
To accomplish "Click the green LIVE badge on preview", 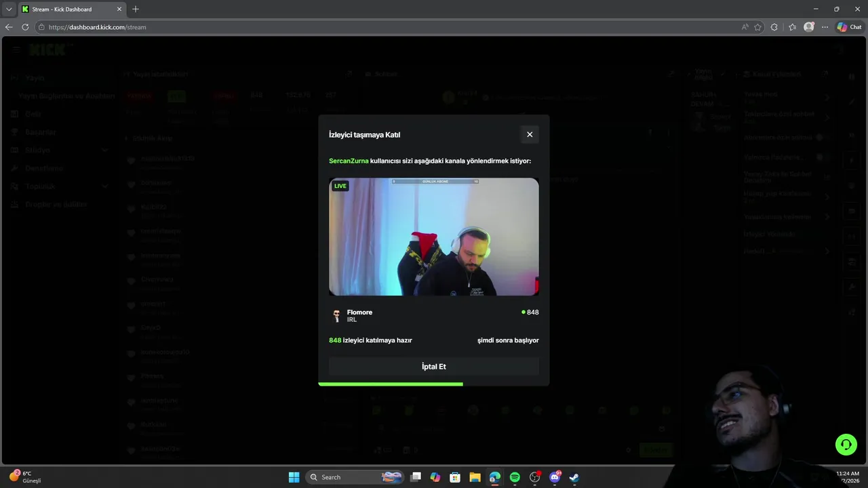I will pyautogui.click(x=340, y=186).
